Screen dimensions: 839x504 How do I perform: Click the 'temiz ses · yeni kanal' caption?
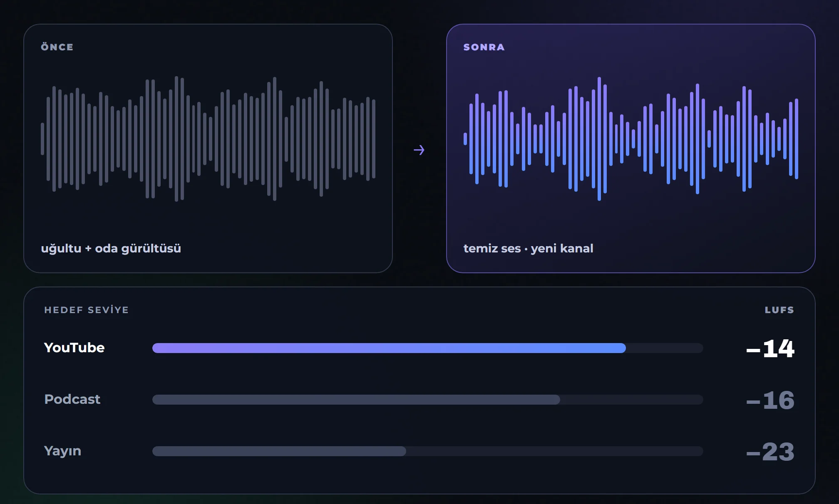coord(529,249)
